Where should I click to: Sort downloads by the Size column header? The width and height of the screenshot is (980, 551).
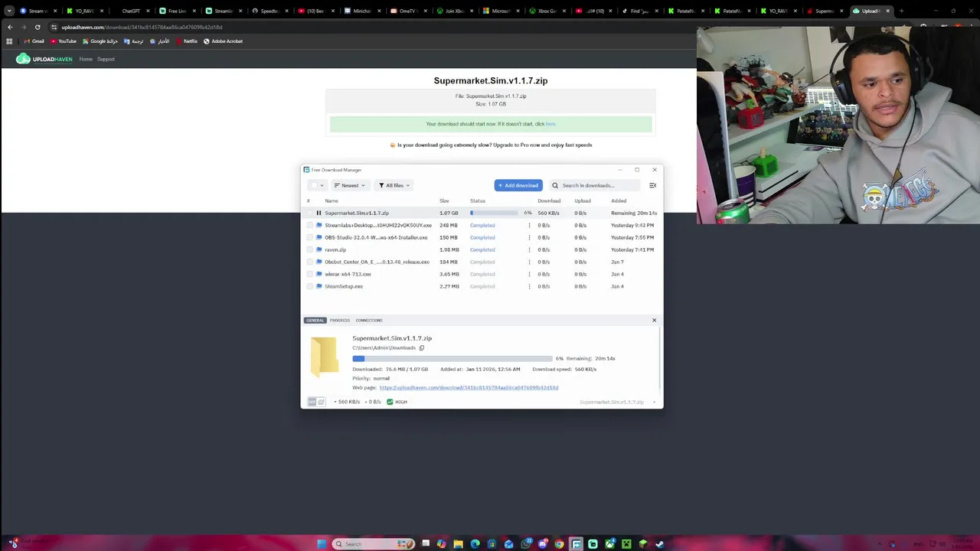pyautogui.click(x=444, y=201)
